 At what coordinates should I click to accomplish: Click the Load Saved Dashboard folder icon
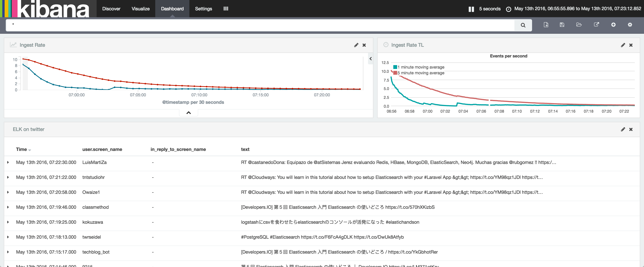pyautogui.click(x=579, y=25)
